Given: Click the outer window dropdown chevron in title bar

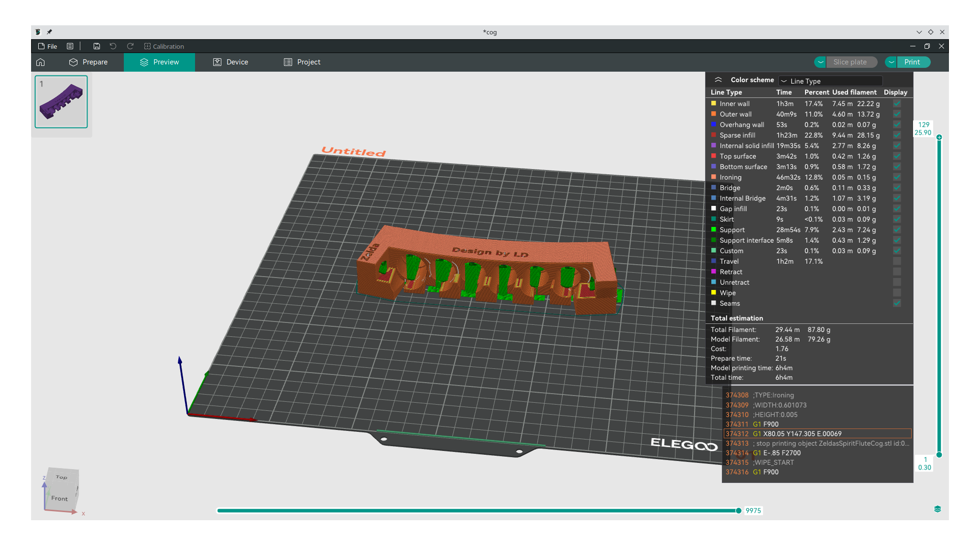Looking at the screenshot, I should coord(919,32).
